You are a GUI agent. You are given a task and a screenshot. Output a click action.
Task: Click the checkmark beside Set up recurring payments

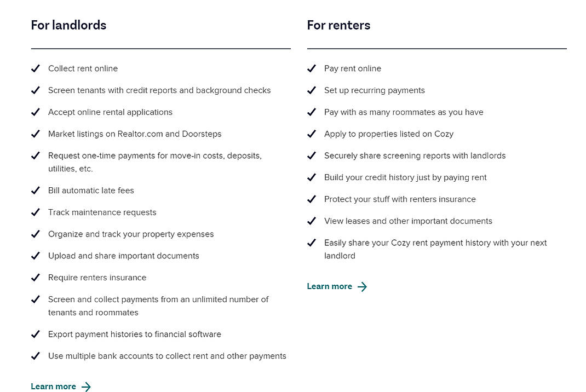312,90
